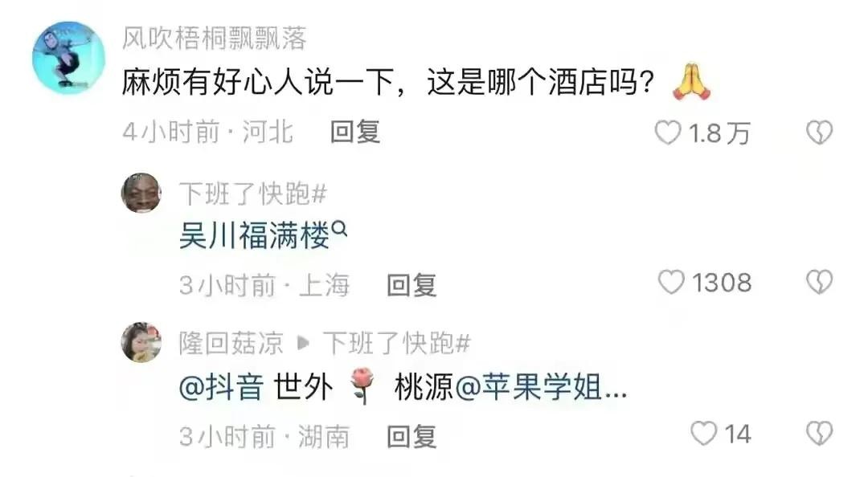This screenshot has width=868, height=477.
Task: Open 下班了快跑# profile avatar
Action: point(141,193)
